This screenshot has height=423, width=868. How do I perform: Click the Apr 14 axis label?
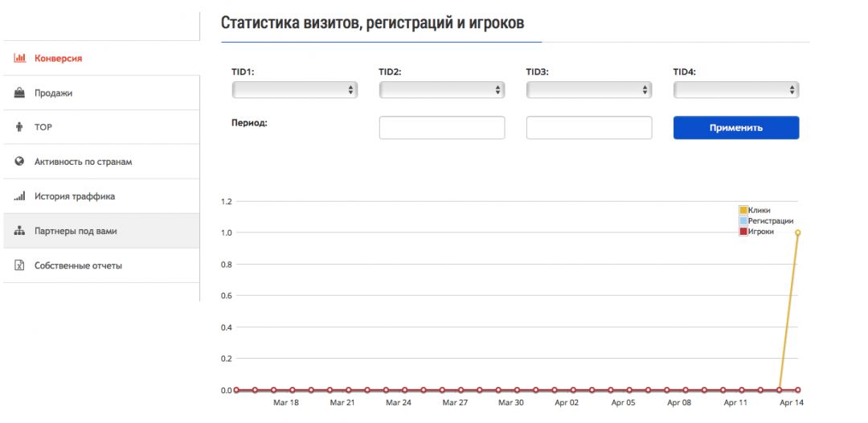(x=792, y=403)
